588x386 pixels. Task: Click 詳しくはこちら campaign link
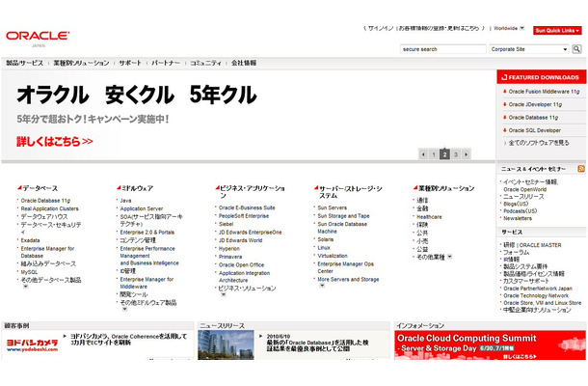point(55,142)
